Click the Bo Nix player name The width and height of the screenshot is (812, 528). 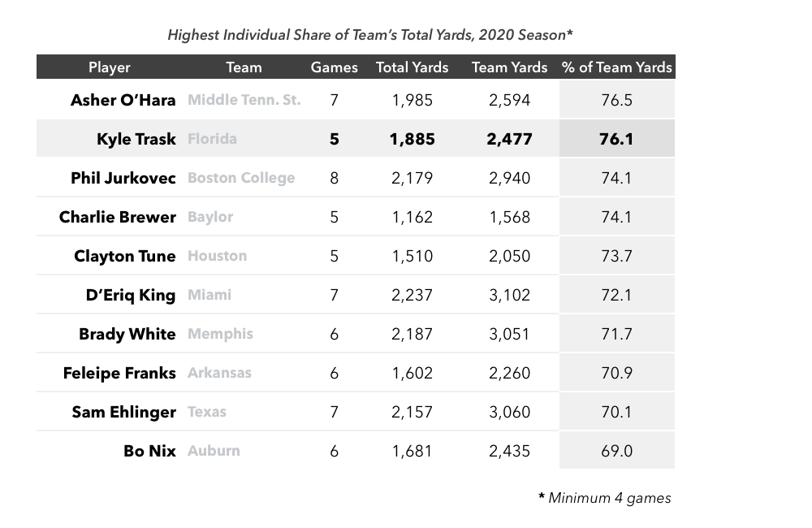[x=149, y=451]
